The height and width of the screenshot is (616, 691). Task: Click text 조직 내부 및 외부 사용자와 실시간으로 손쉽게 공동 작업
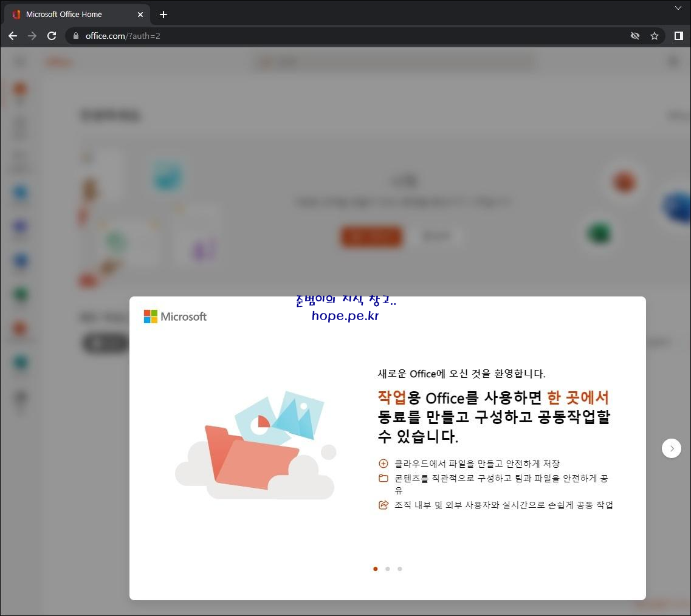[x=503, y=505]
